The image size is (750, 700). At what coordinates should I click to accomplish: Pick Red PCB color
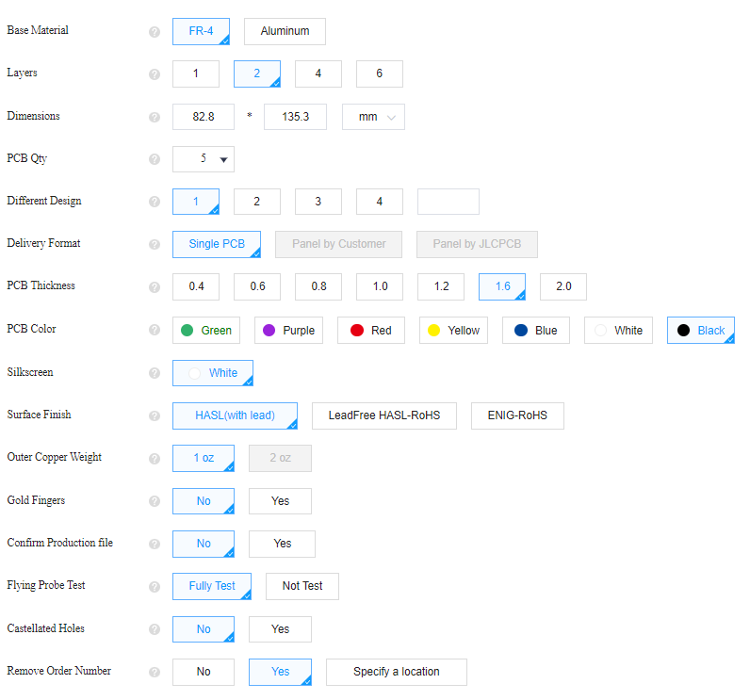(371, 331)
